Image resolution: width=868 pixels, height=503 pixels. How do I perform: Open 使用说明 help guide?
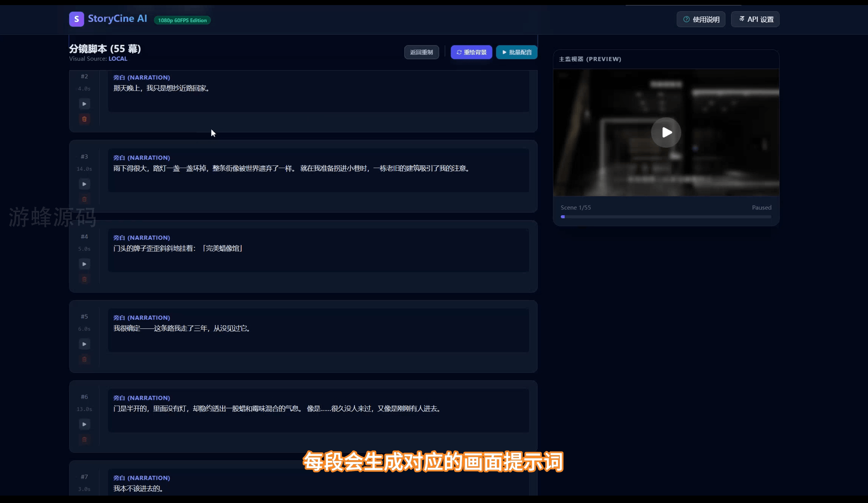coord(701,19)
